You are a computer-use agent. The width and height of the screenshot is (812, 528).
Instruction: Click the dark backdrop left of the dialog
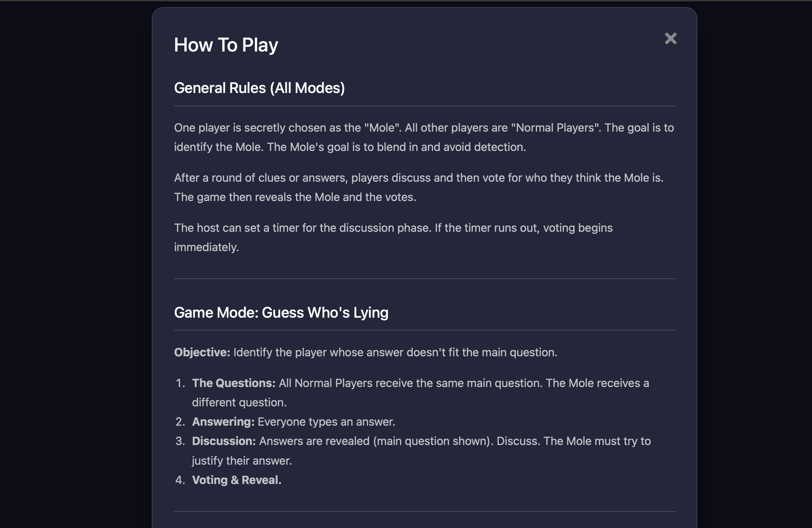(x=75, y=265)
